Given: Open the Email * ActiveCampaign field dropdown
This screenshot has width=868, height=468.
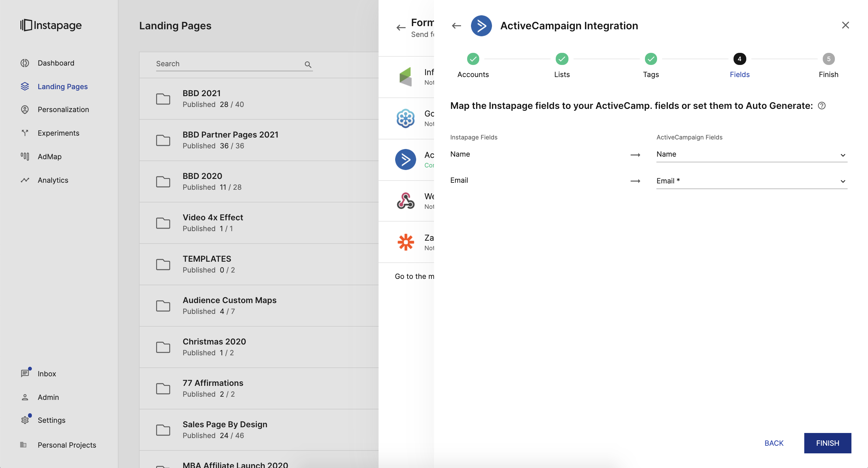Looking at the screenshot, I should pyautogui.click(x=751, y=181).
